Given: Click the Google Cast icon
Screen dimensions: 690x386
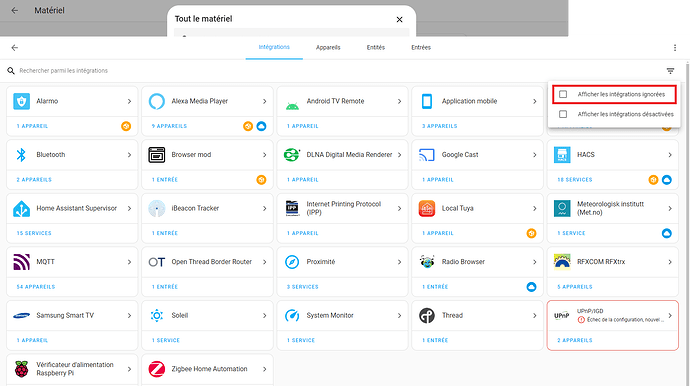Looking at the screenshot, I should [x=427, y=155].
